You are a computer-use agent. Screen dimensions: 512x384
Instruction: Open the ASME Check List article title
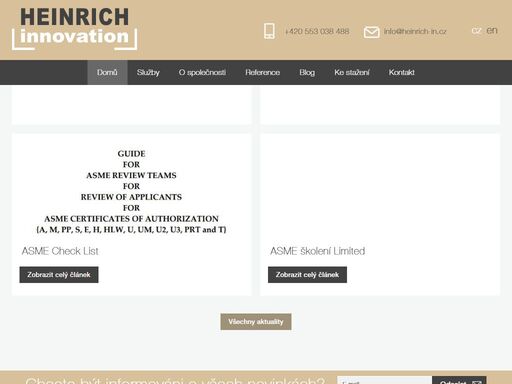[x=60, y=251]
